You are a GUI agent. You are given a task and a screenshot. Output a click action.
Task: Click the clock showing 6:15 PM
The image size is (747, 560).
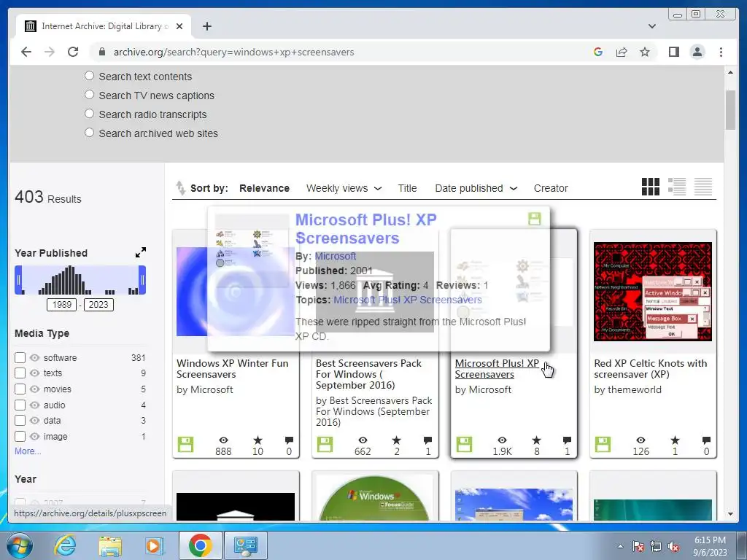pos(710,540)
